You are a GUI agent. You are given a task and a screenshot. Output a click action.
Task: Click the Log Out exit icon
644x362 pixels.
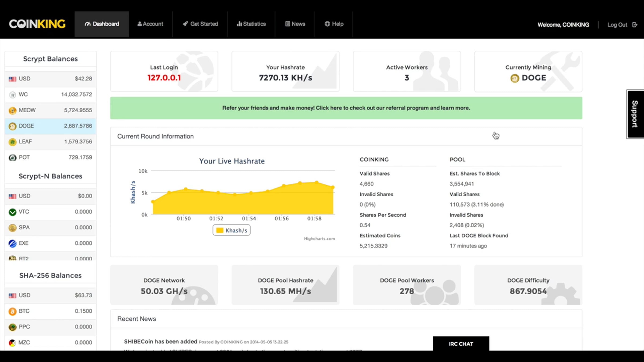click(635, 25)
